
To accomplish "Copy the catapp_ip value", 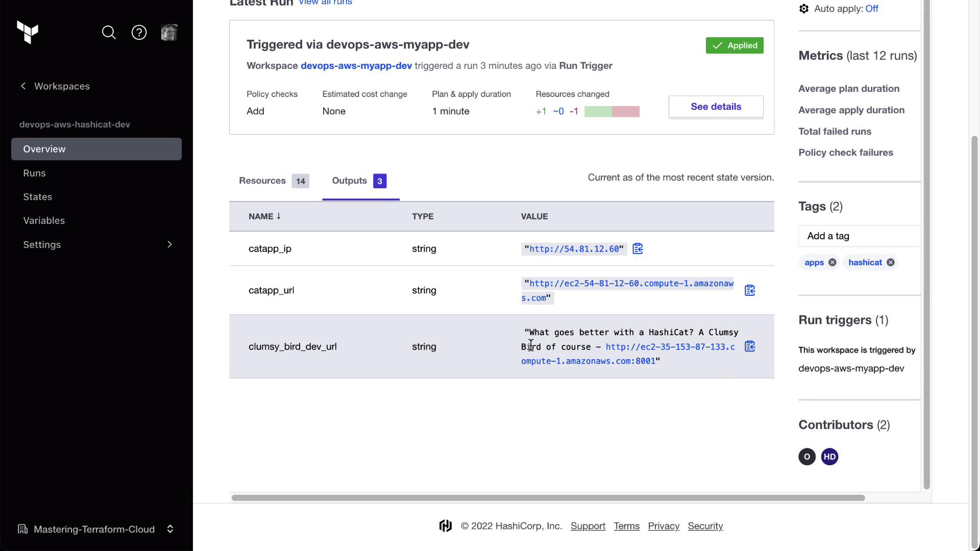I will 638,249.
